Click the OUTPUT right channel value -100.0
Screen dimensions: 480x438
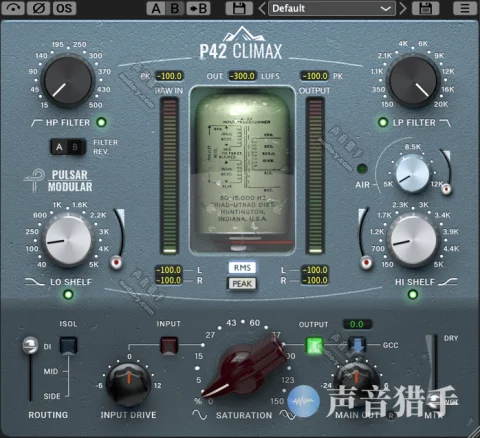[x=315, y=280]
